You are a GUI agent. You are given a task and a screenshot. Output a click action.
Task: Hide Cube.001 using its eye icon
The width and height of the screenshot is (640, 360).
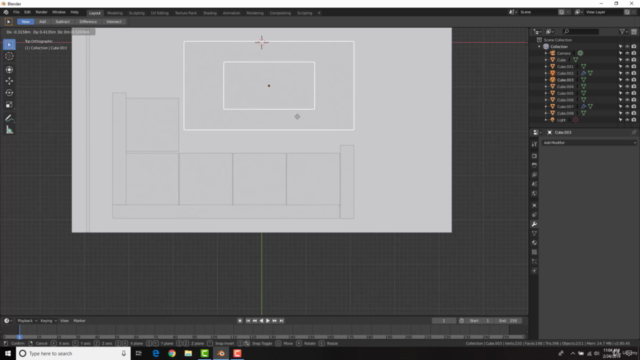[x=627, y=67]
